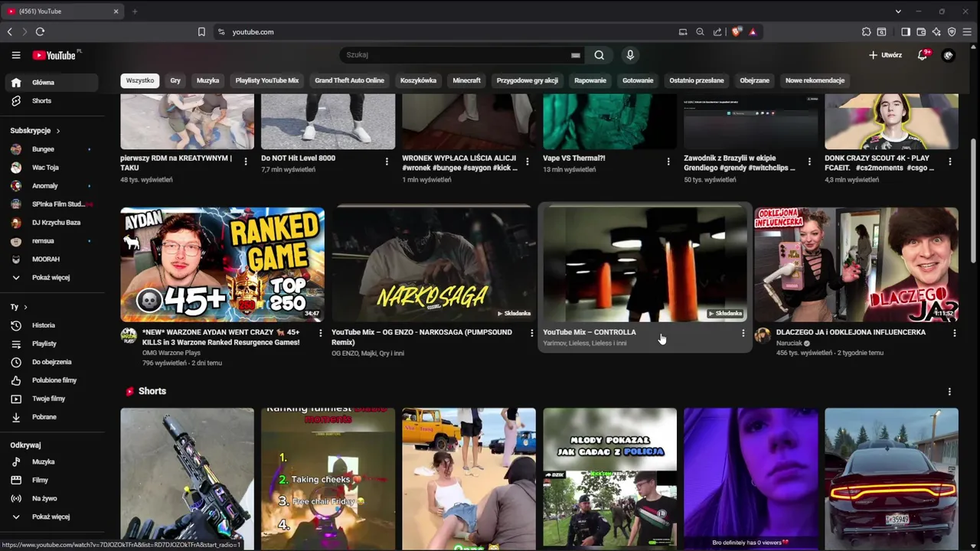Open options for the Do NOT Hit Level 8000 video
Image resolution: width=980 pixels, height=551 pixels.
387,161
